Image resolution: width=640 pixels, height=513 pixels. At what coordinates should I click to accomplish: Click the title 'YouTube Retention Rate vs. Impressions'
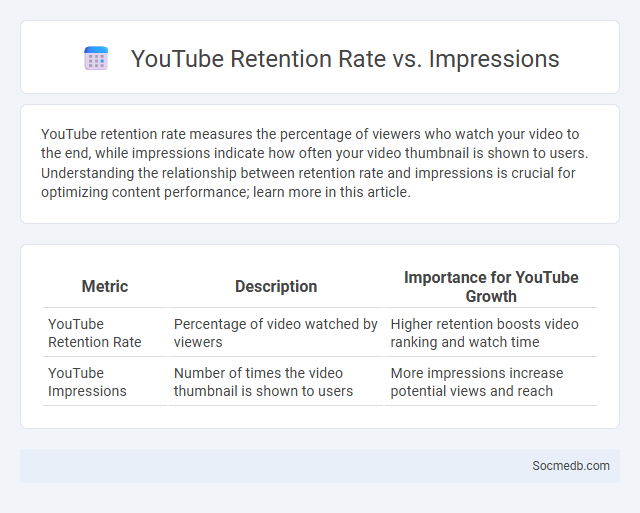click(x=345, y=58)
